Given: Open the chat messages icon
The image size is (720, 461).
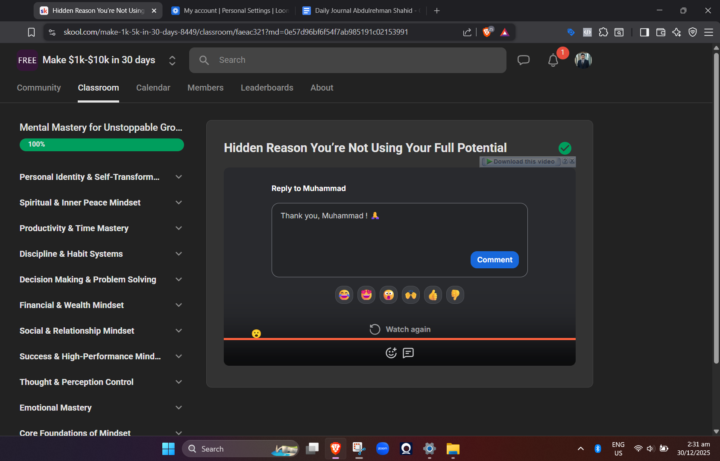Looking at the screenshot, I should tap(523, 60).
